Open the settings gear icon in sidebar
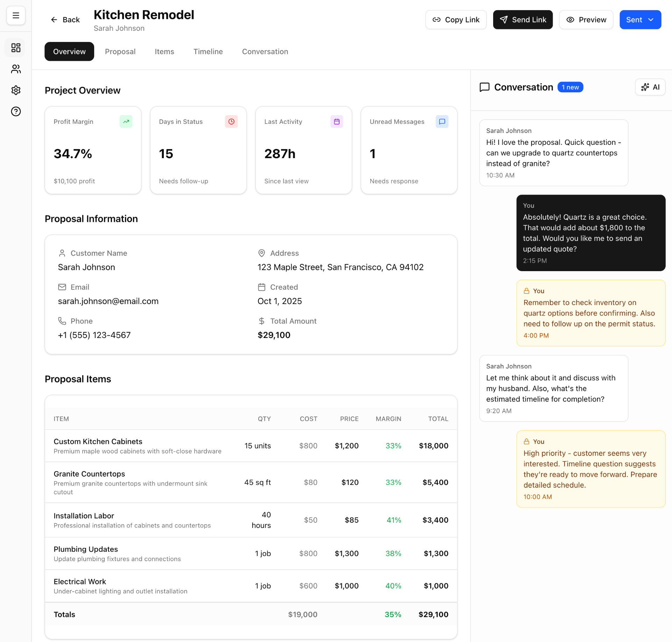 coord(16,90)
